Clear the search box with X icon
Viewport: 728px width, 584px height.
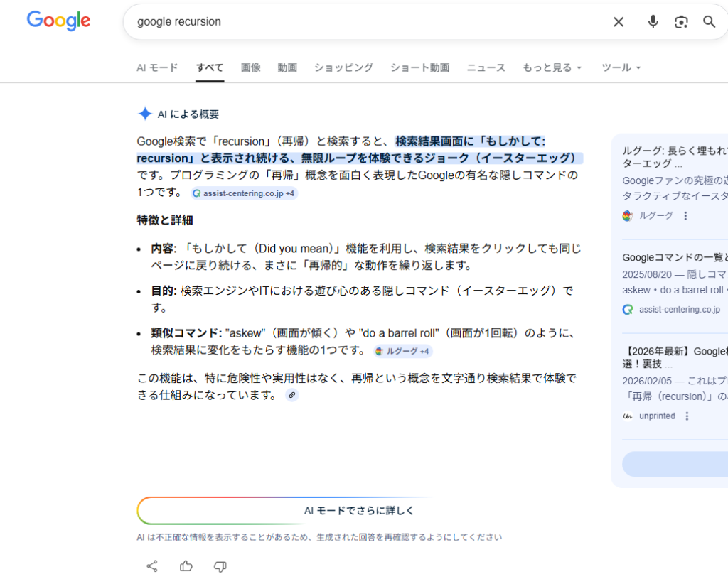619,22
